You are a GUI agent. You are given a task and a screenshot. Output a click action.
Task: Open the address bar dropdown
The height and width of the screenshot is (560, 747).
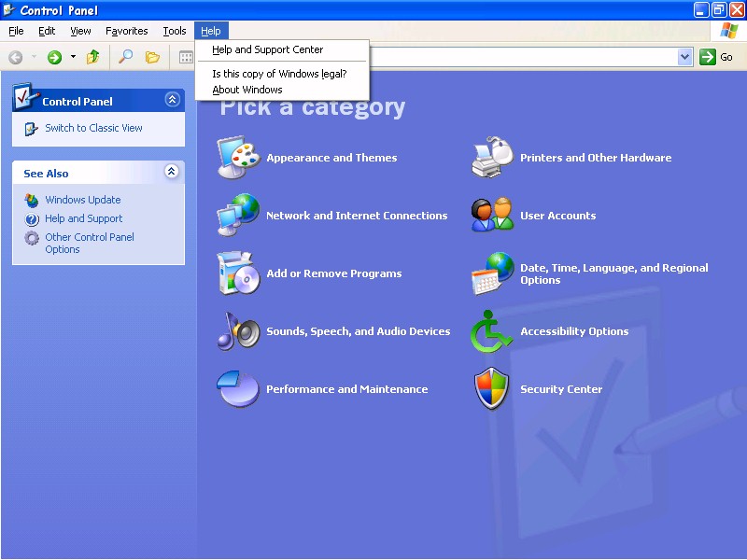(684, 57)
